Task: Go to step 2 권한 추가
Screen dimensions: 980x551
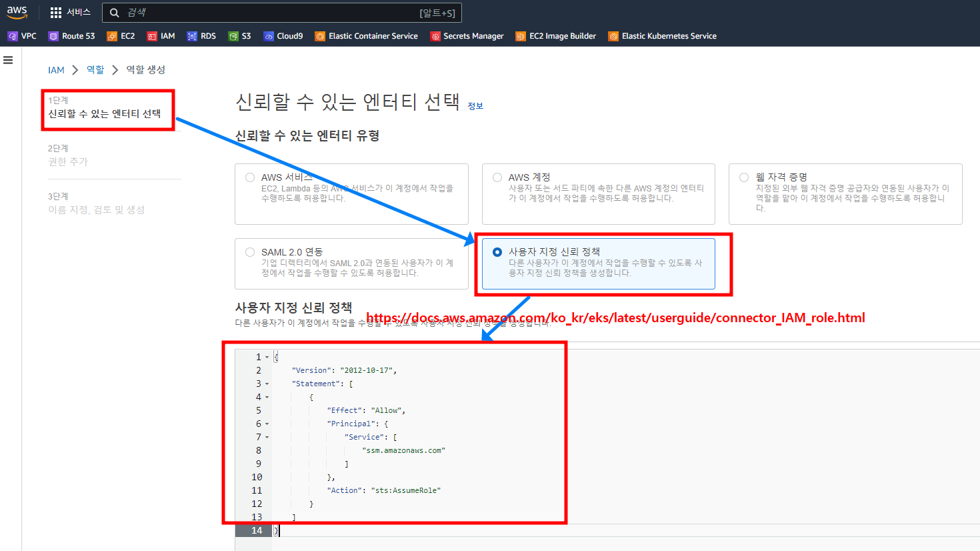Action: [x=68, y=161]
